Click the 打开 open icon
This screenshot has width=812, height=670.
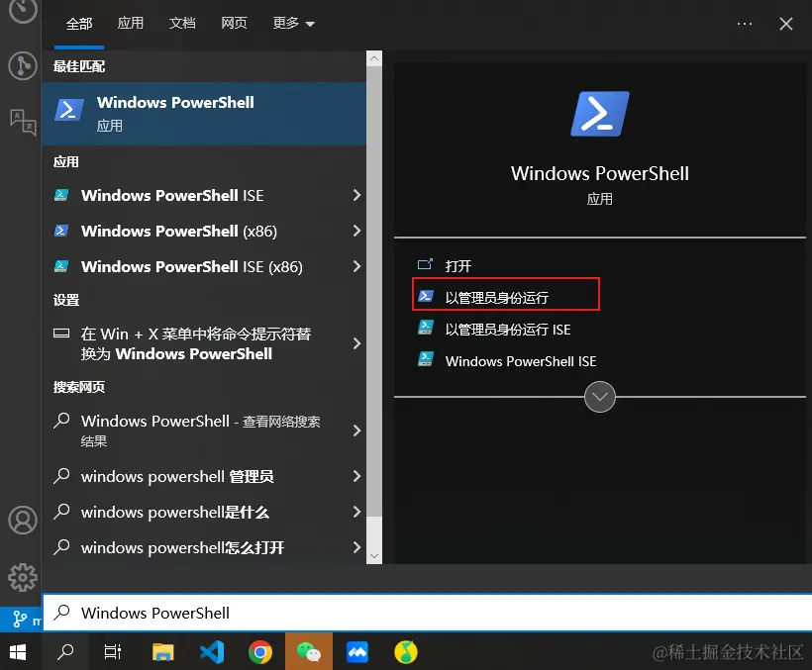pyautogui.click(x=425, y=265)
